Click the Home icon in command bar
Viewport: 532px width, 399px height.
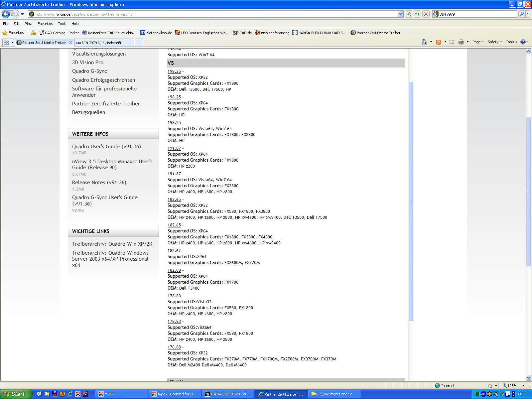[425, 42]
